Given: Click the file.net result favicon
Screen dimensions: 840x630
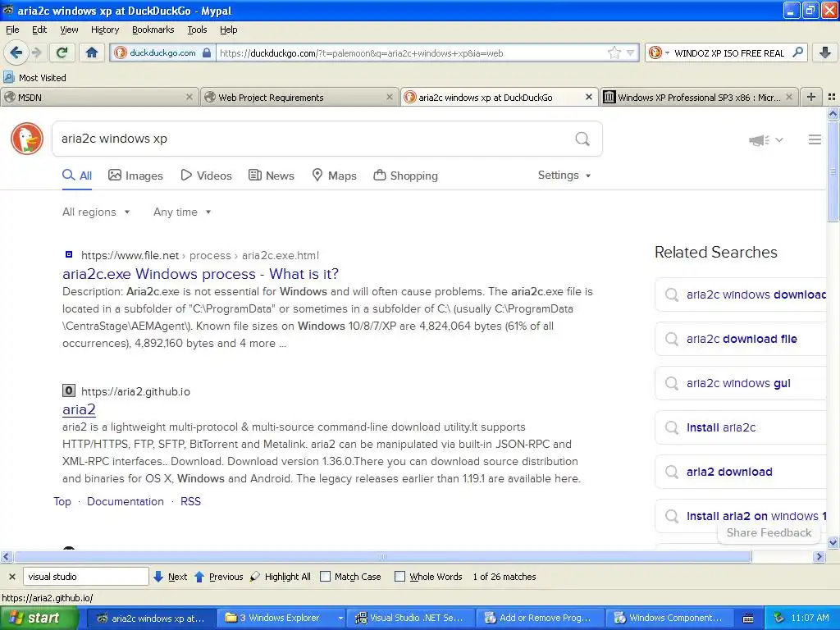Looking at the screenshot, I should (x=69, y=254).
